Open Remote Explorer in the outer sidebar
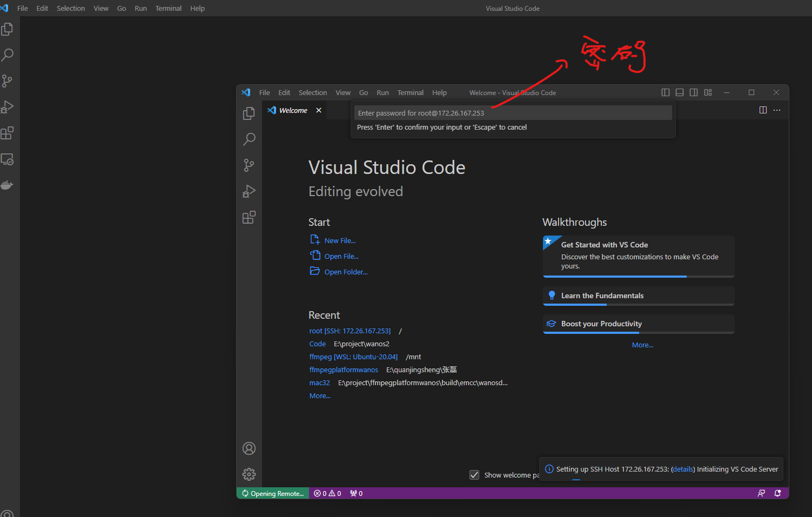This screenshot has width=812, height=517. (x=8, y=159)
